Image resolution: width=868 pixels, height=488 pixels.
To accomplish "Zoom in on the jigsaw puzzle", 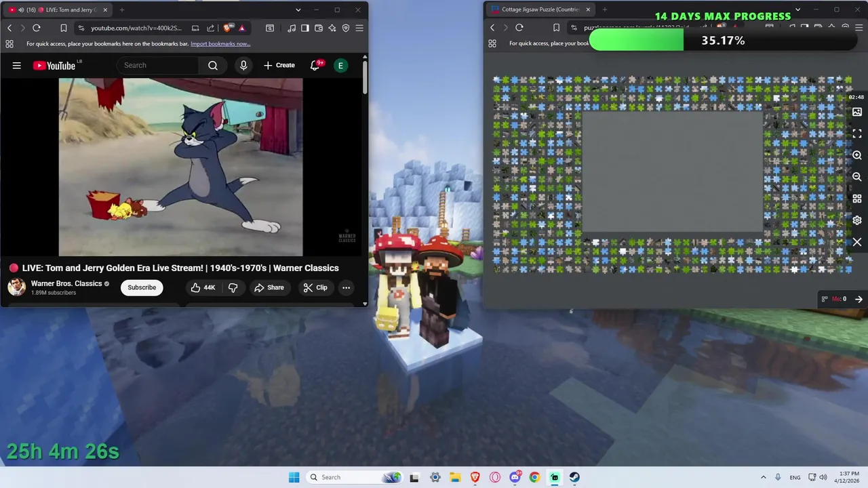I will pyautogui.click(x=857, y=155).
